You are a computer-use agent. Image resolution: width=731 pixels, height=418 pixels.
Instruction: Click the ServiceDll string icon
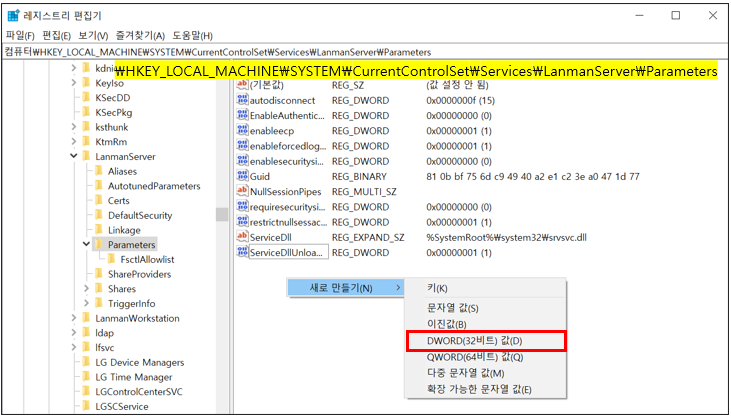[x=242, y=237]
